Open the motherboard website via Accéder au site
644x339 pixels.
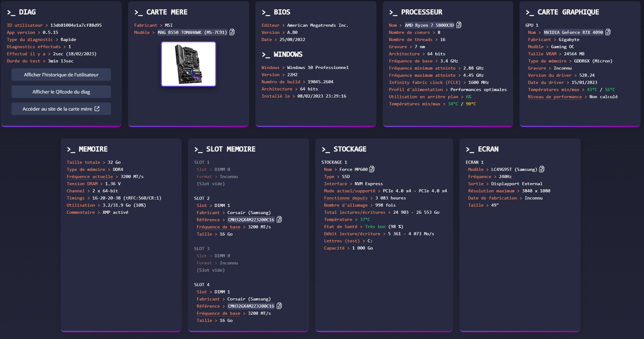point(61,109)
